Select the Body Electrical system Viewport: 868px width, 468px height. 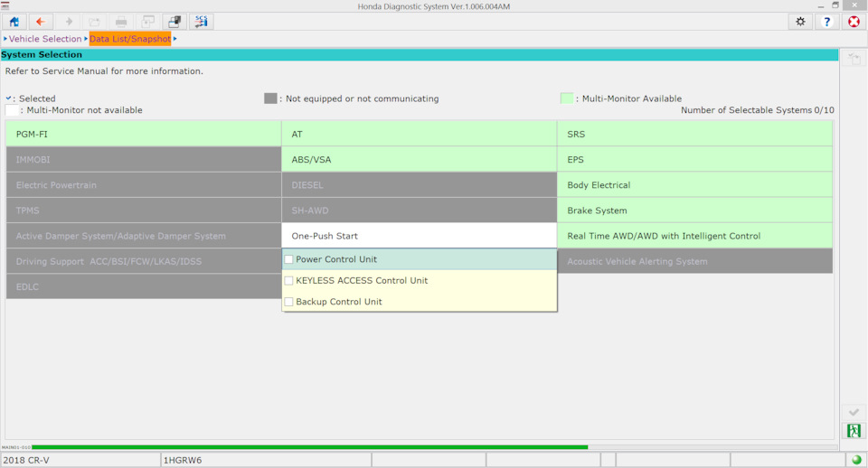(x=694, y=185)
